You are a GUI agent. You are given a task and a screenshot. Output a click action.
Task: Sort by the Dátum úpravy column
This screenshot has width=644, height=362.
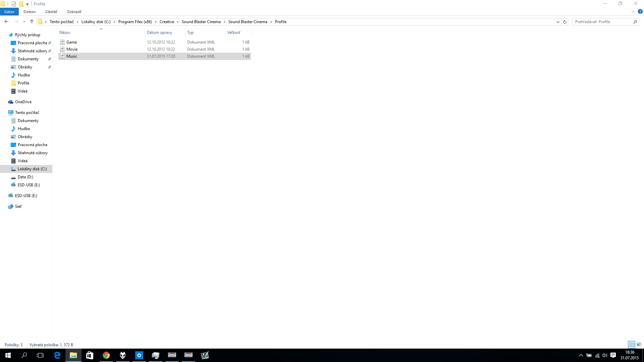(165, 33)
